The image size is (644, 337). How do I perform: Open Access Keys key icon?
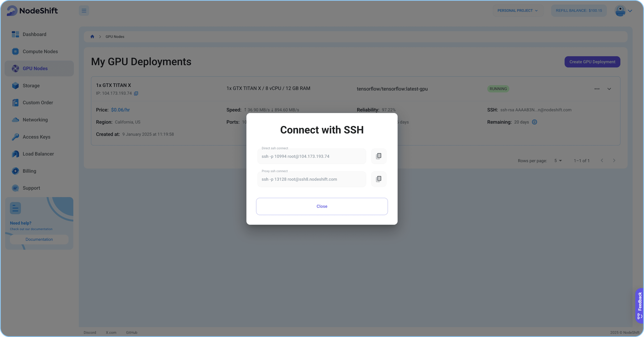(15, 137)
